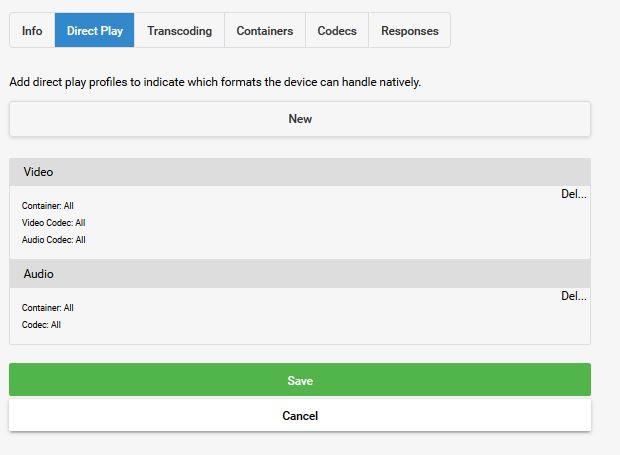Click Audio profile's Container: All line

coord(48,308)
